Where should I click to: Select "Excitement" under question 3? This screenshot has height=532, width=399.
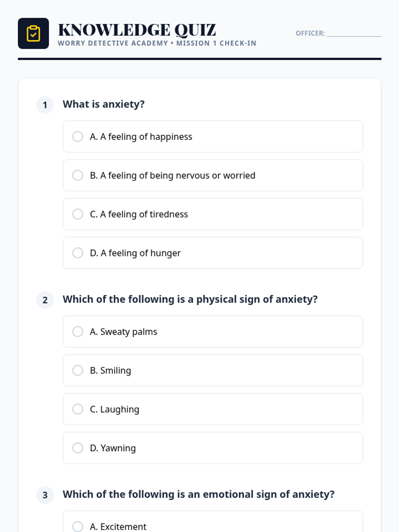(78, 526)
